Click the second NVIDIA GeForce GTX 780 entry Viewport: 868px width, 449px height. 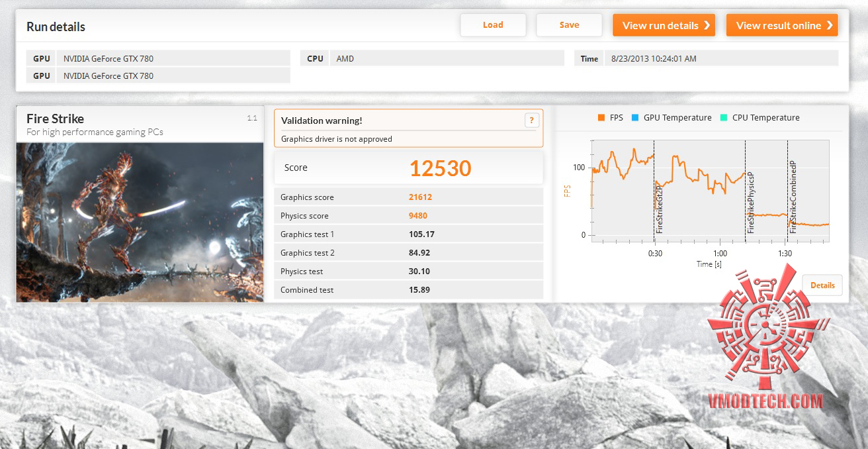(x=173, y=75)
